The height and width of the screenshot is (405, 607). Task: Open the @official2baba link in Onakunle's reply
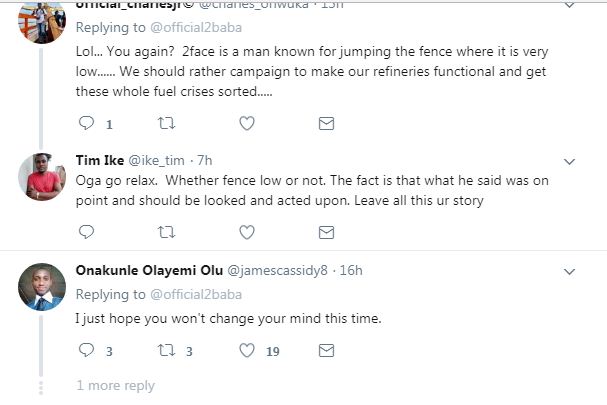click(194, 295)
